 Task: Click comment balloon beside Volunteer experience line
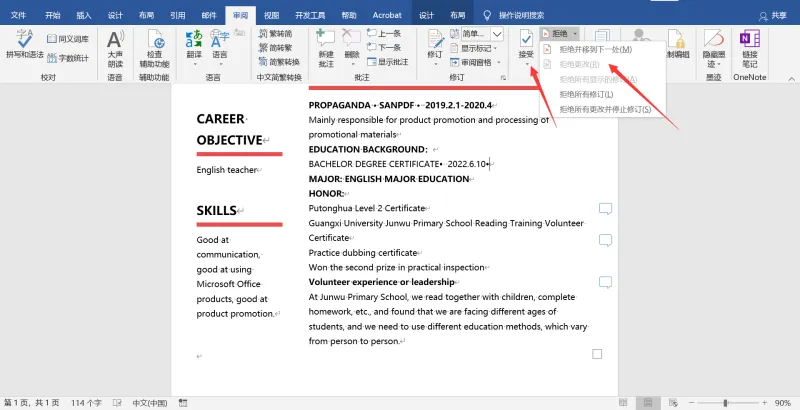605,283
